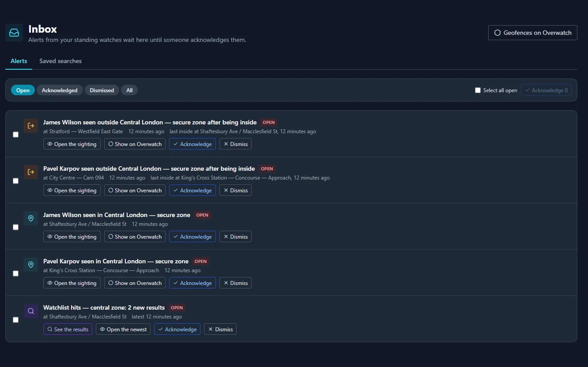
Task: Click 'at City Centre — Cam 094' location text
Action: click(74, 178)
